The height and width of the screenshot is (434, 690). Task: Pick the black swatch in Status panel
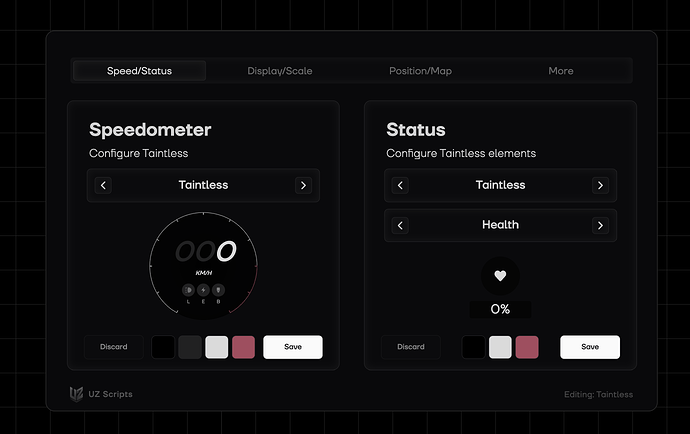[473, 347]
